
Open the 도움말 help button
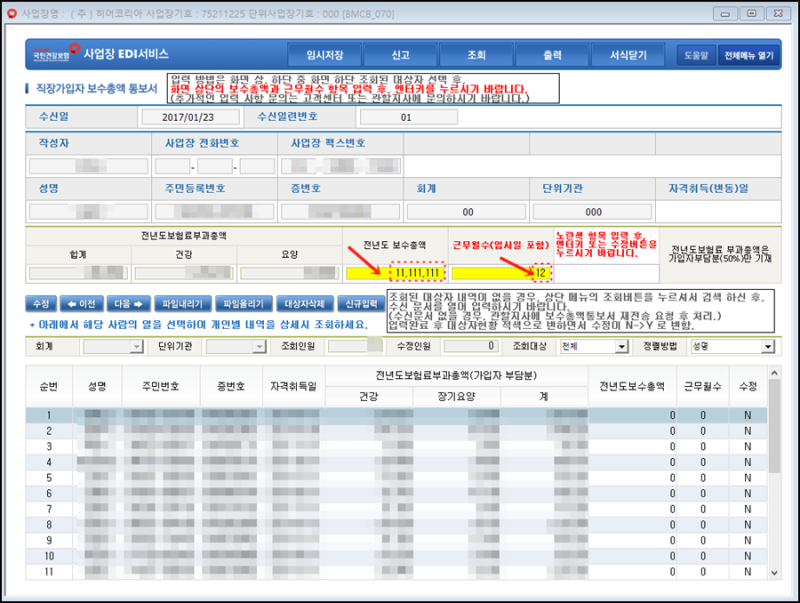pyautogui.click(x=697, y=55)
